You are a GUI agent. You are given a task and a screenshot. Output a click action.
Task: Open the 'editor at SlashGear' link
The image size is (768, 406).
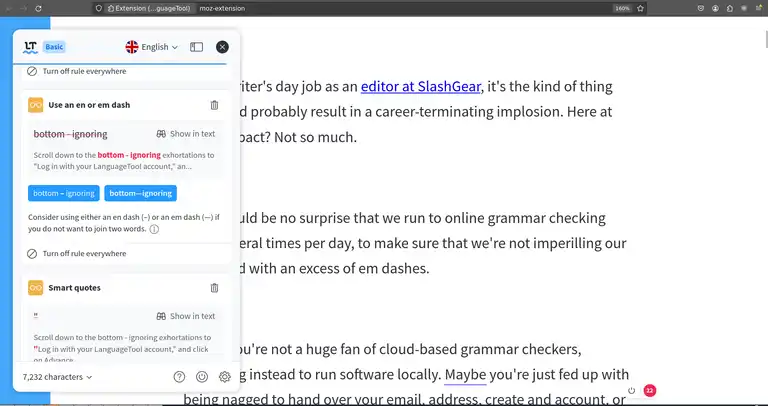420,87
